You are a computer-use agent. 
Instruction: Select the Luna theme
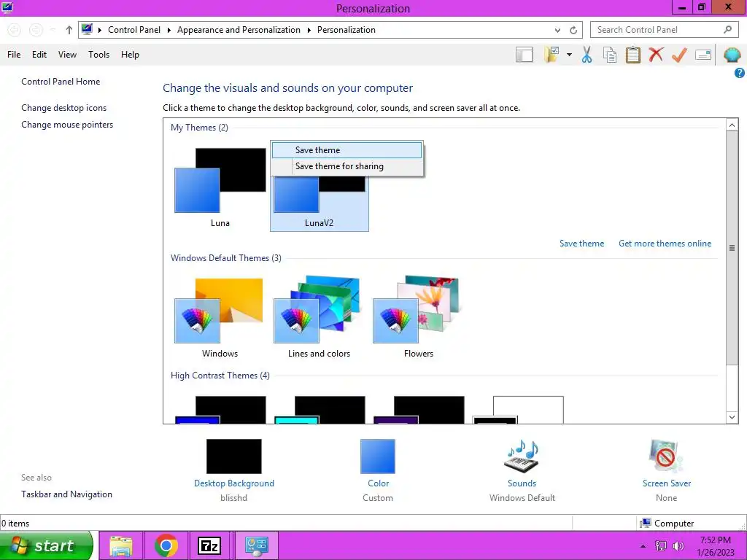click(220, 188)
